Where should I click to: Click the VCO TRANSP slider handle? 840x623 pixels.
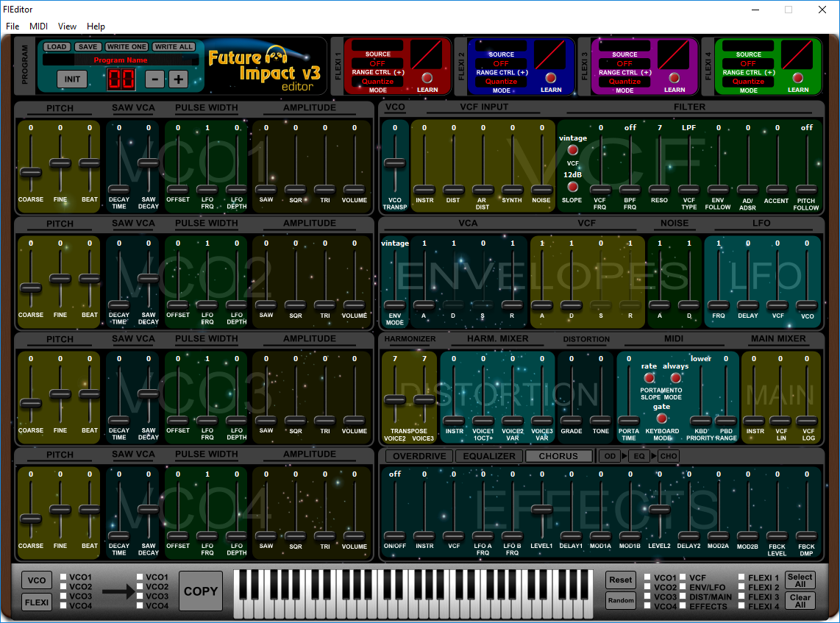pos(395,163)
